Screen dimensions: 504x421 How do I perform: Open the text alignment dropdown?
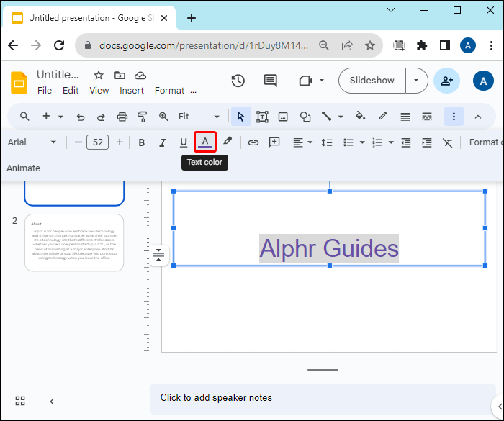point(302,142)
